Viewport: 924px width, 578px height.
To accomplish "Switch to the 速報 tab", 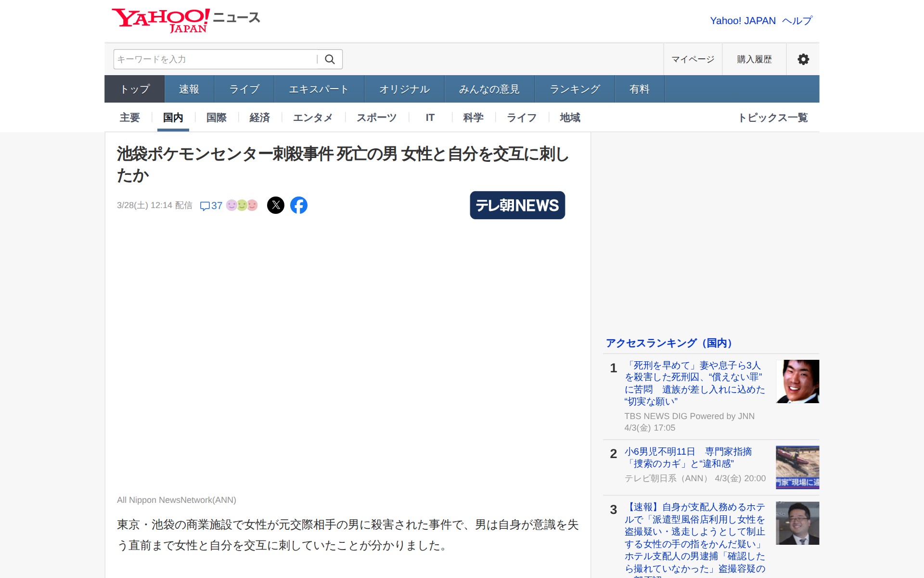I will pos(189,89).
